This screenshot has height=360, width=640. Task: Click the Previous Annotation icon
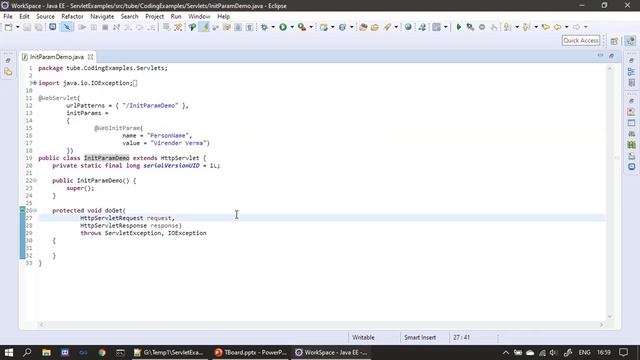point(526,27)
